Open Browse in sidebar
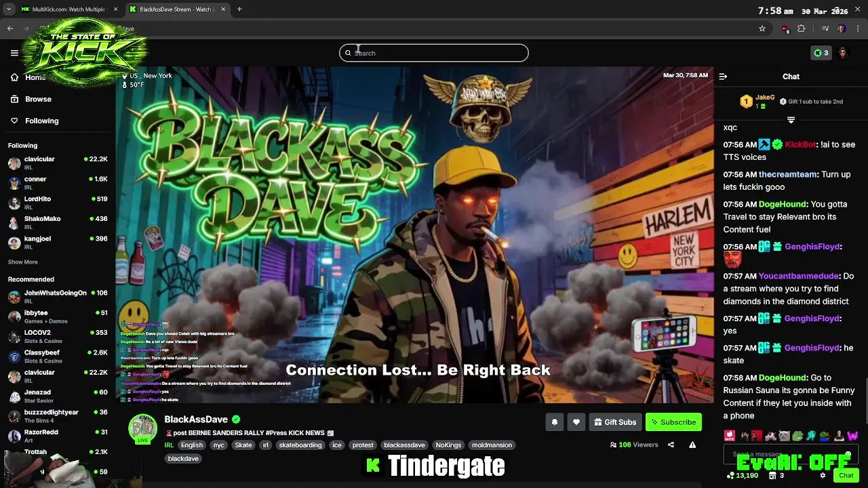Viewport: 868px width, 488px height. (x=31, y=99)
